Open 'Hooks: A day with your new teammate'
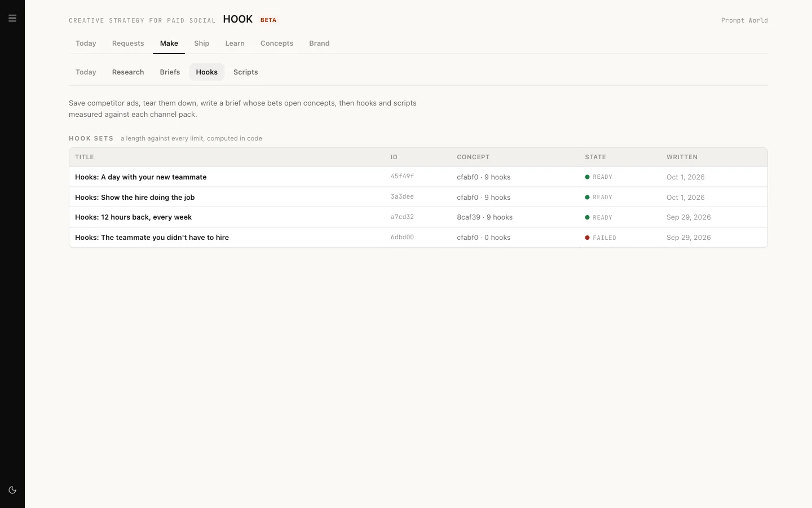Screen dimensions: 812x508 pyautogui.click(x=141, y=177)
